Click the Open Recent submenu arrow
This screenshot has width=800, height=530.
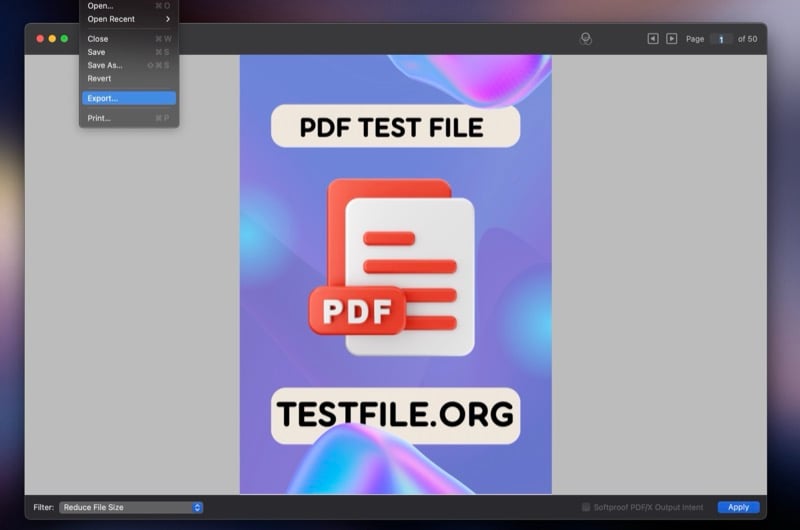coord(168,19)
